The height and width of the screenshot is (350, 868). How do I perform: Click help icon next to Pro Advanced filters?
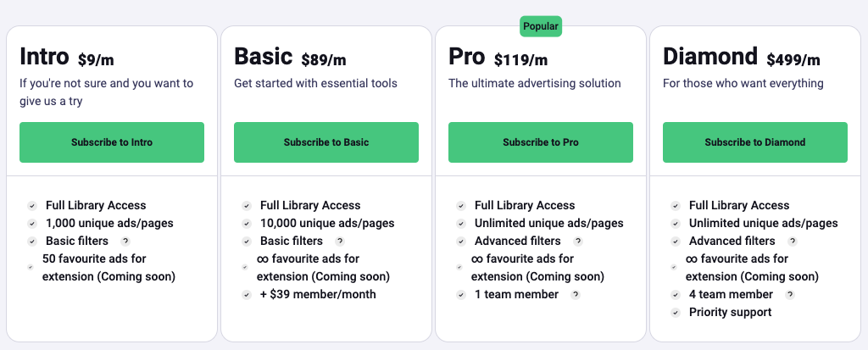[x=578, y=242]
